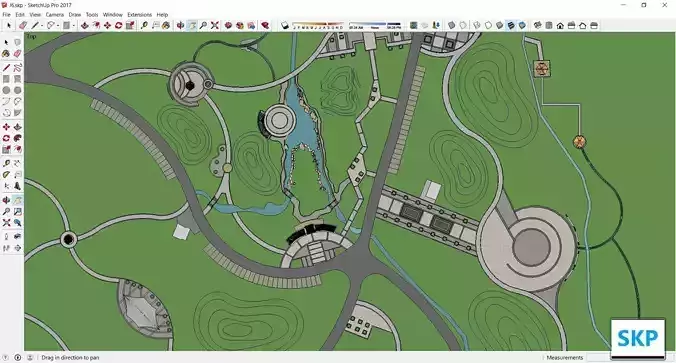Open the File menu
The image size is (676, 363).
pos(6,15)
